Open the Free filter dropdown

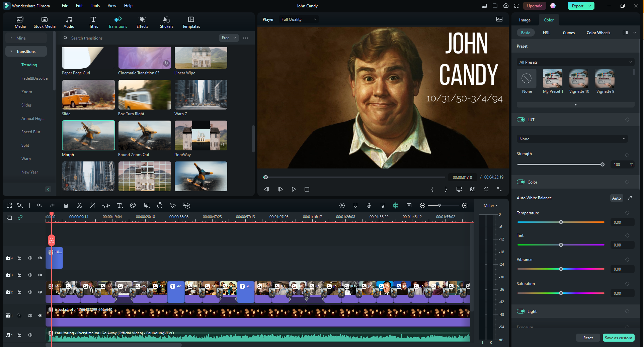pos(229,38)
